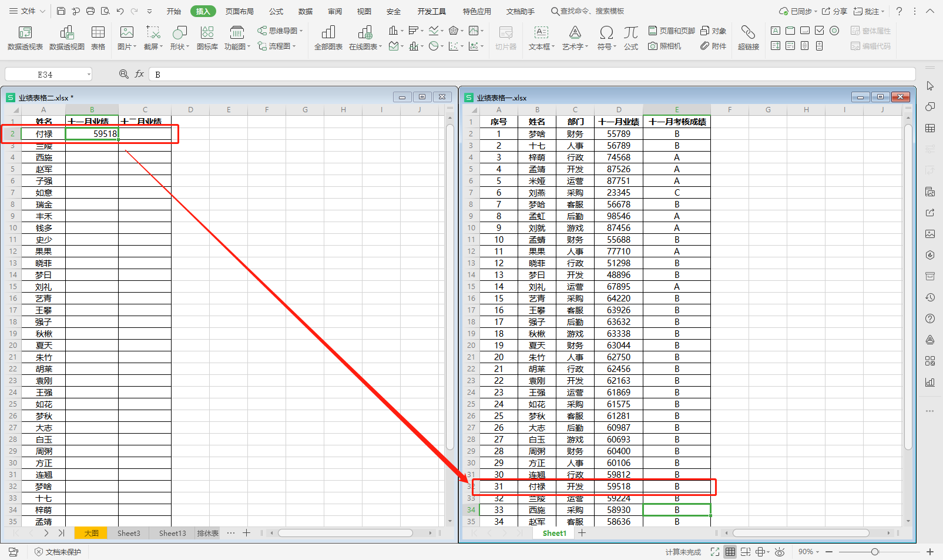Insert the check box form control
The image size is (943, 560).
[820, 31]
